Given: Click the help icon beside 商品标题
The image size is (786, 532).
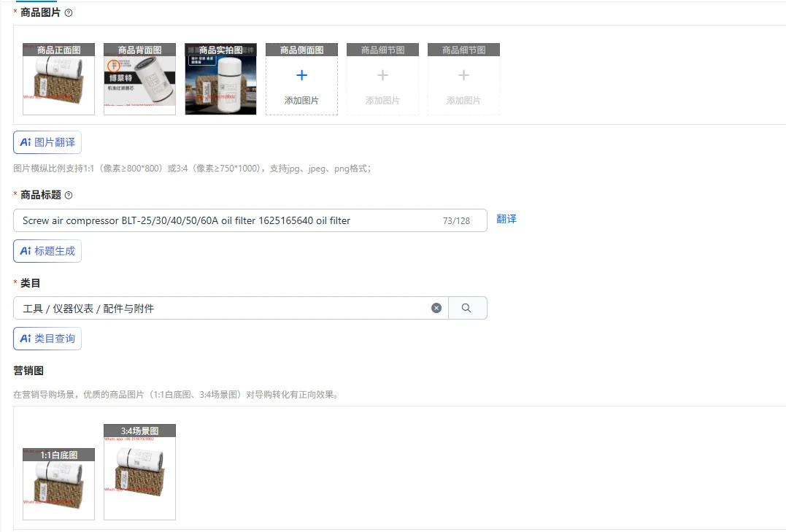Looking at the screenshot, I should 69,195.
